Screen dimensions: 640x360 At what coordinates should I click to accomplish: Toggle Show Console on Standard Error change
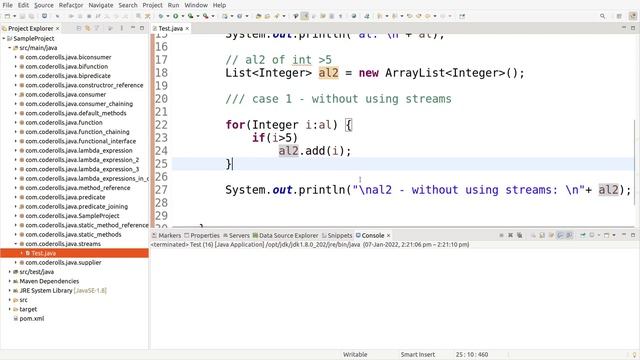[569, 236]
